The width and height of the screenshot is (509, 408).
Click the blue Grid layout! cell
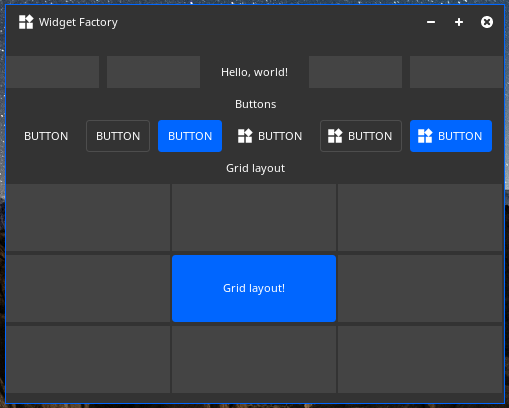(x=254, y=288)
